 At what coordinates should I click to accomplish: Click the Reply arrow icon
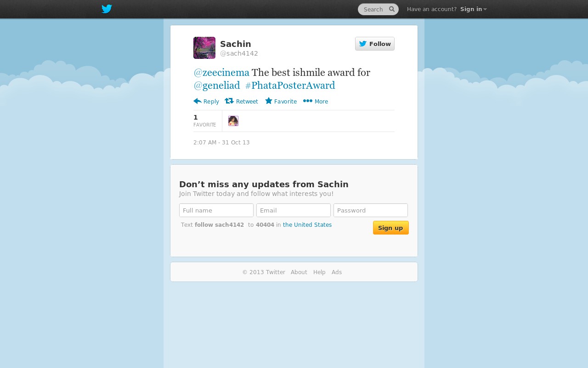tap(198, 101)
